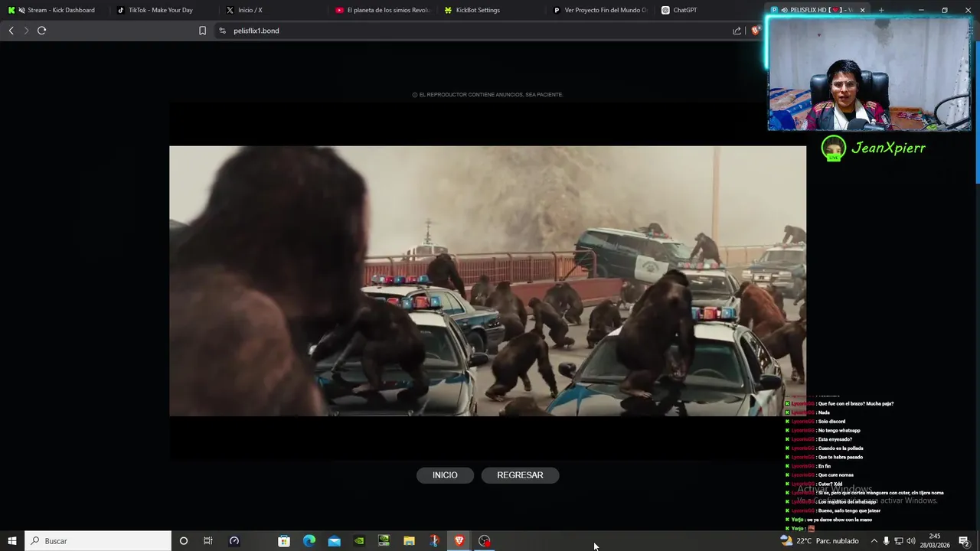Open Brave browser taskbar icon
Screen dimensions: 980x551
tap(459, 541)
